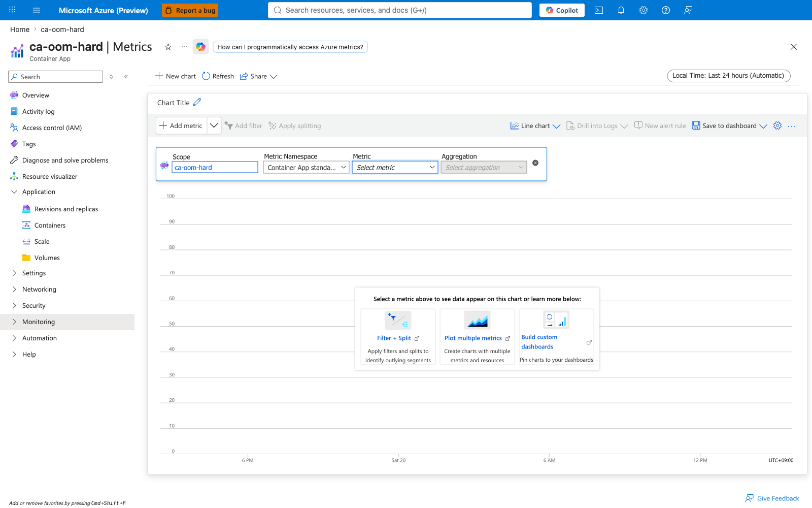This screenshot has height=508, width=812.
Task: Open the feedback icon in header
Action: pyautogui.click(x=688, y=10)
